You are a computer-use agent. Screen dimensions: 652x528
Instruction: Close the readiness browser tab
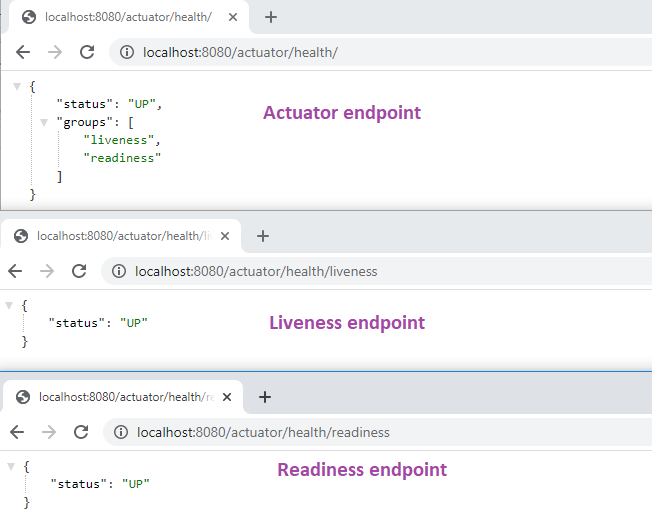pyautogui.click(x=226, y=397)
